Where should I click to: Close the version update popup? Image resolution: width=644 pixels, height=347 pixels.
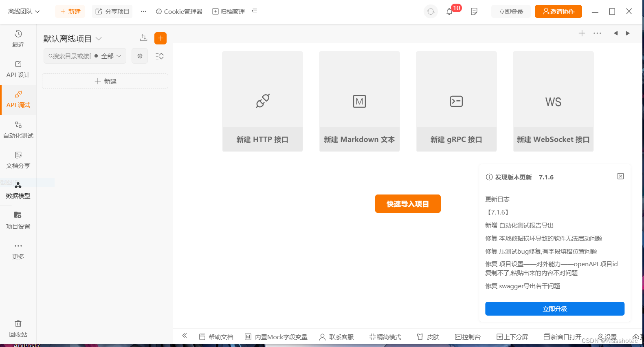tap(620, 176)
